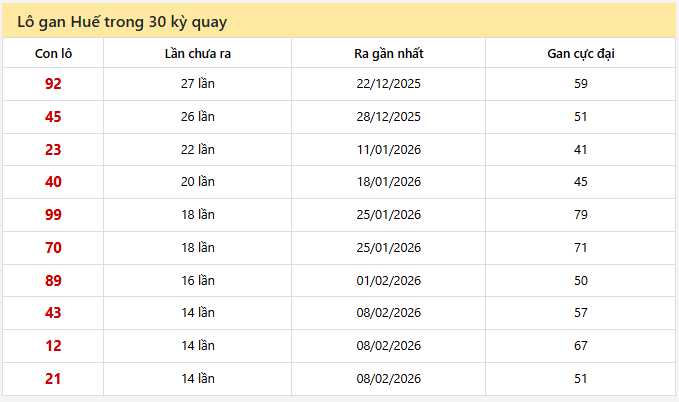Screen dimensions: 679x402
Task: Click the red number 70
Action: pyautogui.click(x=53, y=248)
